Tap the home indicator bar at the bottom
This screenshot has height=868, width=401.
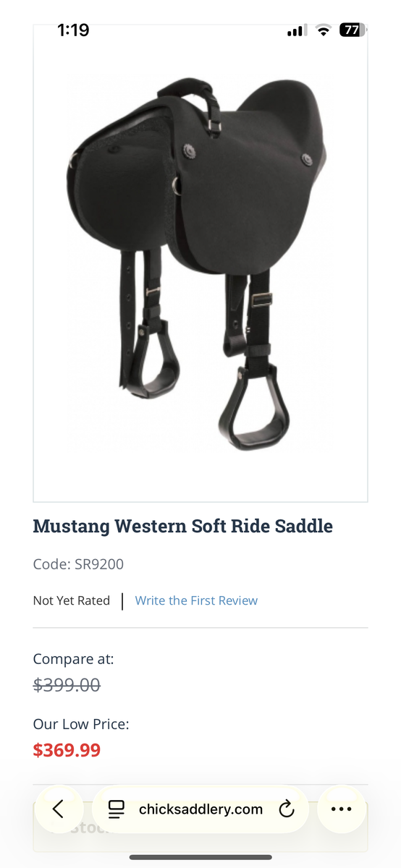(200, 857)
